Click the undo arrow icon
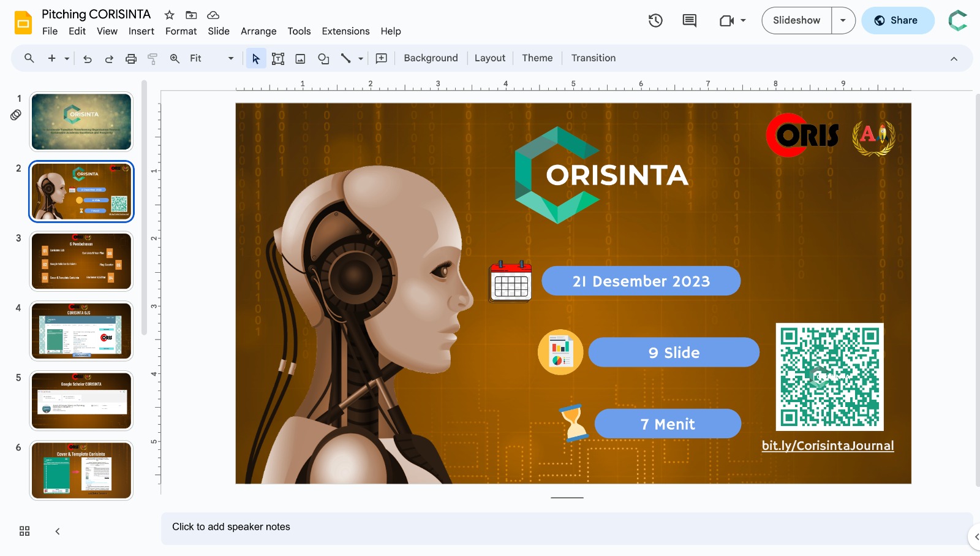This screenshot has height=556, width=980. pyautogui.click(x=88, y=59)
